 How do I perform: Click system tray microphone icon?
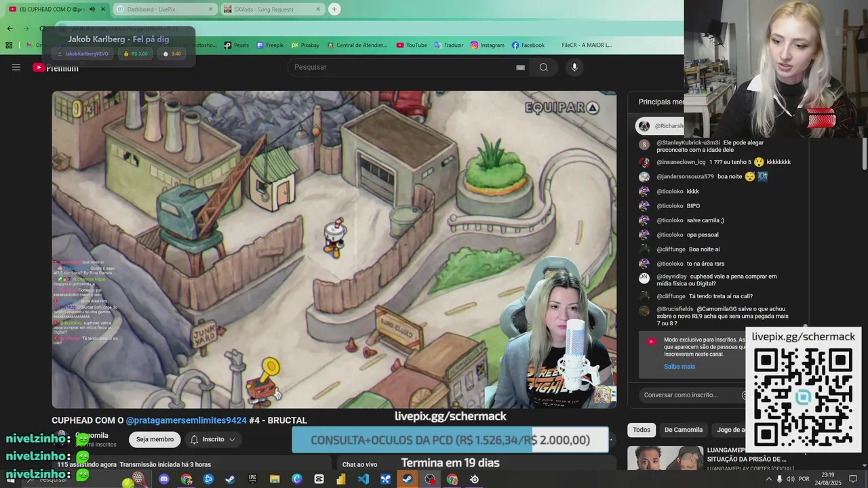click(779, 479)
